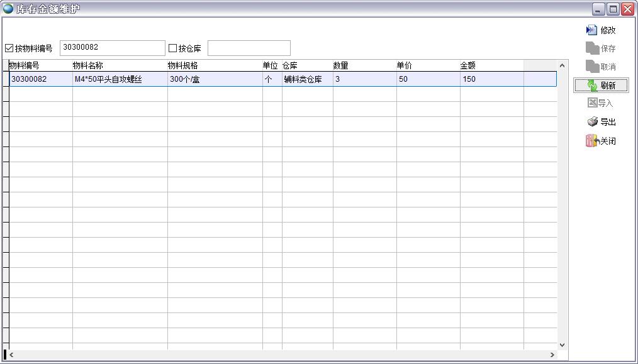
Task: Click the horizontal scrollbar left arrow
Action: pos(11,355)
